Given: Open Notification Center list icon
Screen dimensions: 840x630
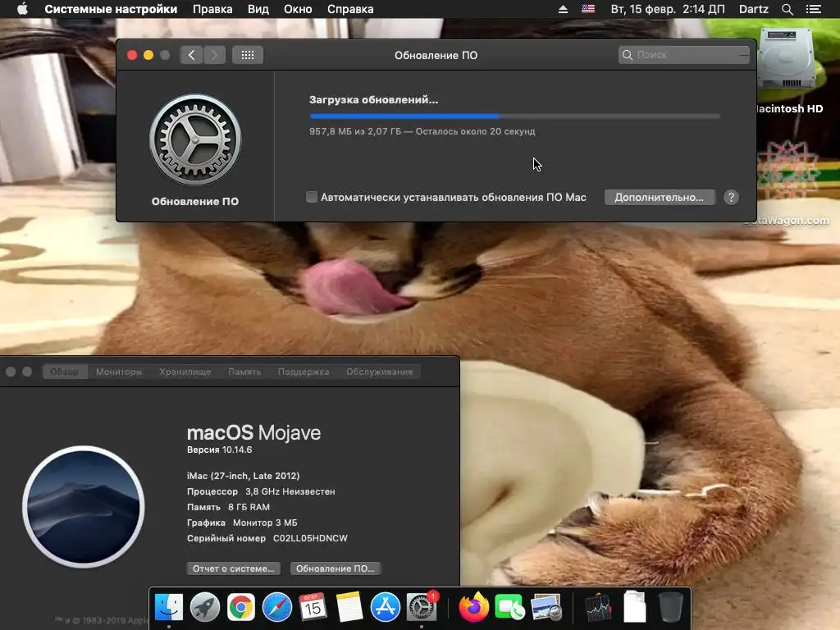Looking at the screenshot, I should pos(813,9).
